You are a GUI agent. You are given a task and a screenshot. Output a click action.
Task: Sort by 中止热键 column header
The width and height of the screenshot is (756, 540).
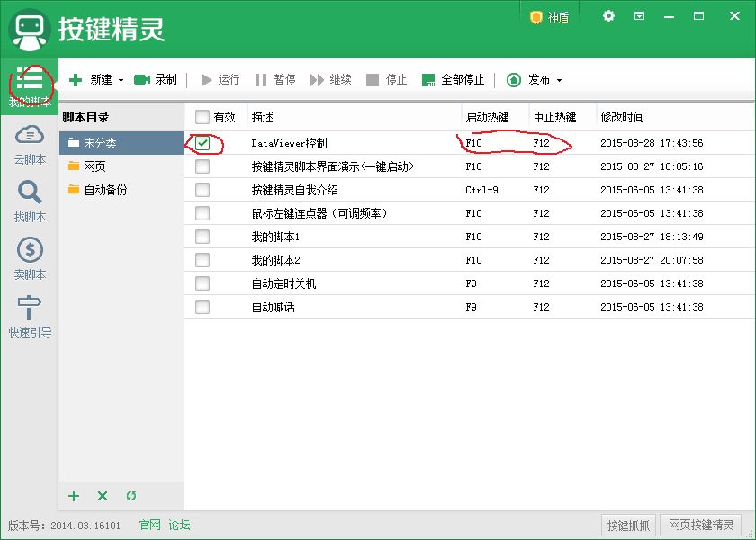point(563,117)
